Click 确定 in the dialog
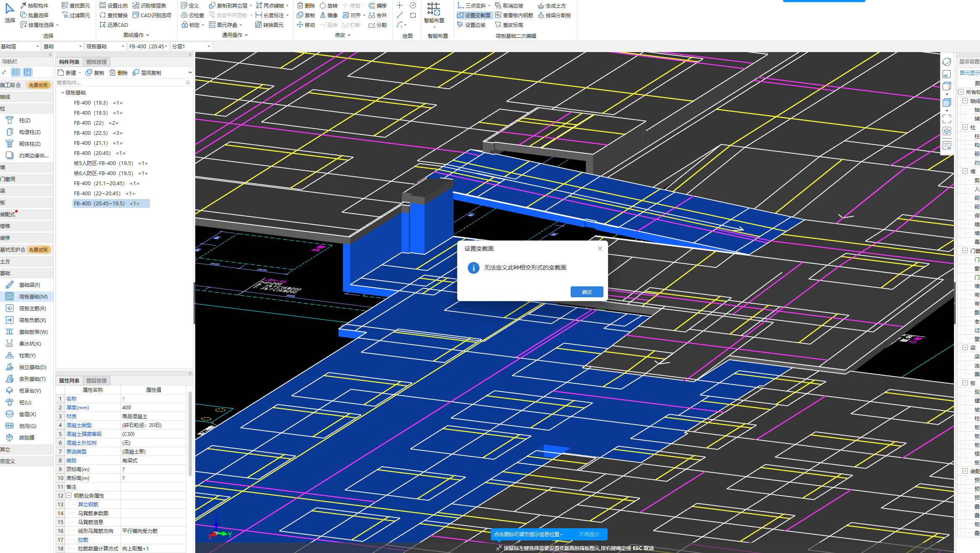The width and height of the screenshot is (980, 553). [587, 292]
